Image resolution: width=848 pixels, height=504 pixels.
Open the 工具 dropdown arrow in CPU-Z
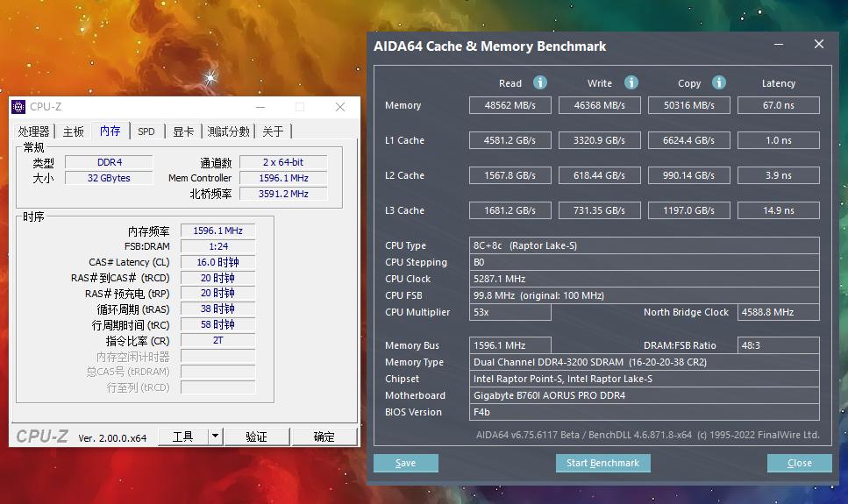215,436
